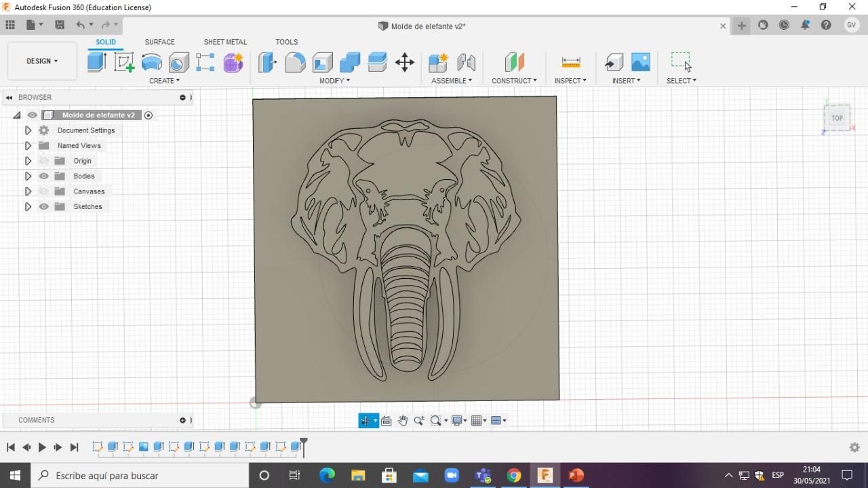Open the SELECT menu
868x488 pixels.
pyautogui.click(x=681, y=81)
